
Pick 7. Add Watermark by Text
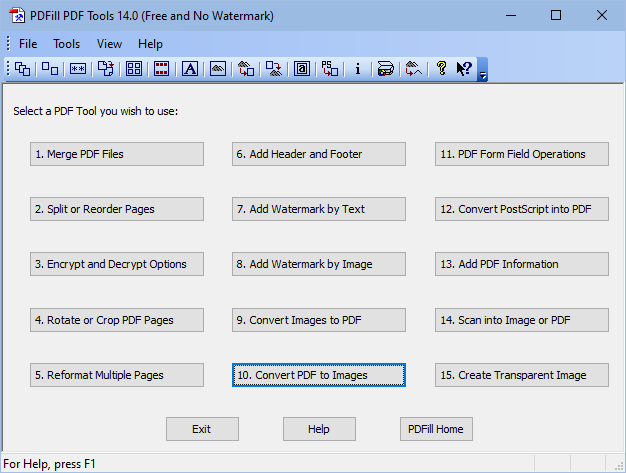pyautogui.click(x=319, y=209)
